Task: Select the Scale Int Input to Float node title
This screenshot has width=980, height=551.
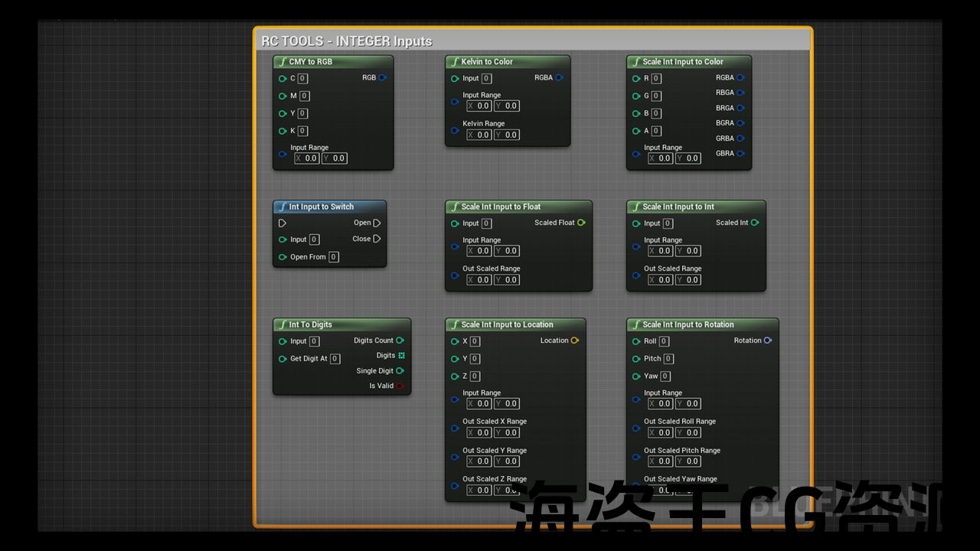Action: pos(501,207)
